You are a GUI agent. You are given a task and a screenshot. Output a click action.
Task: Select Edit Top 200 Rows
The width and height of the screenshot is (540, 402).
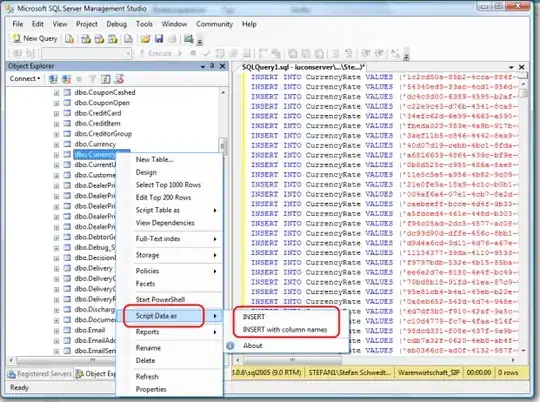163,197
